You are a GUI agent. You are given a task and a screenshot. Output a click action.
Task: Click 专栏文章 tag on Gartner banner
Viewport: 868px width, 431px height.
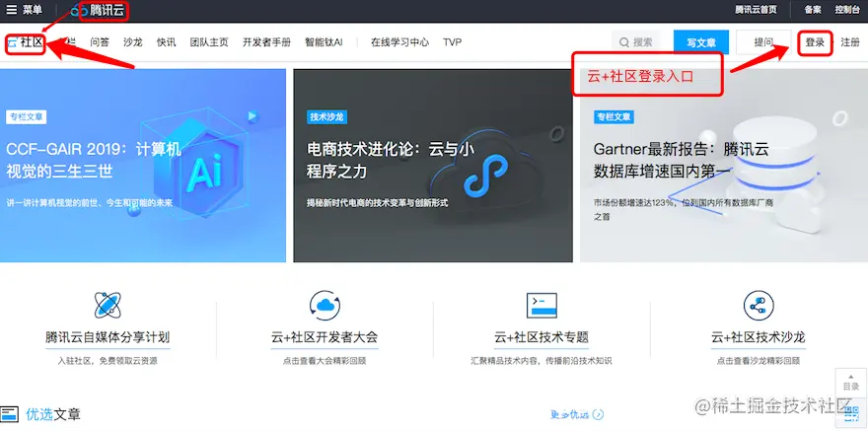click(614, 116)
